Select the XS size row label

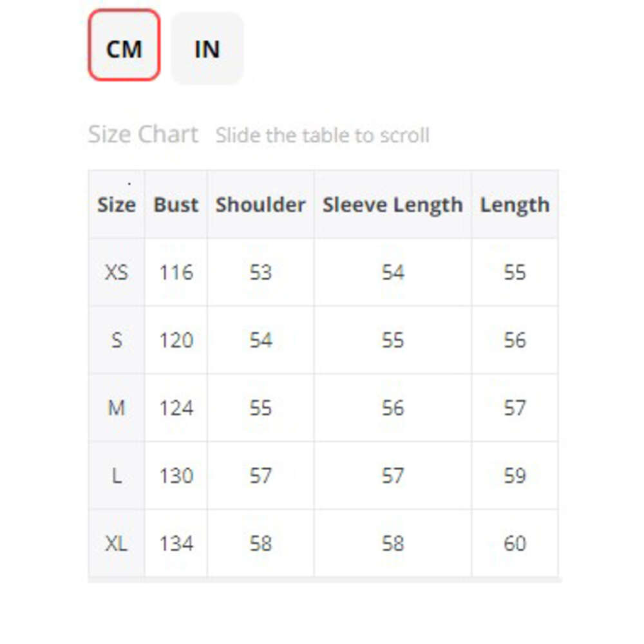click(x=117, y=272)
